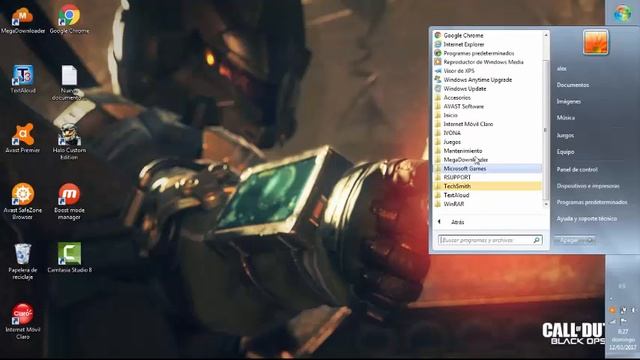This screenshot has width=640, height=360.
Task: Open Panel de control
Action: click(577, 169)
